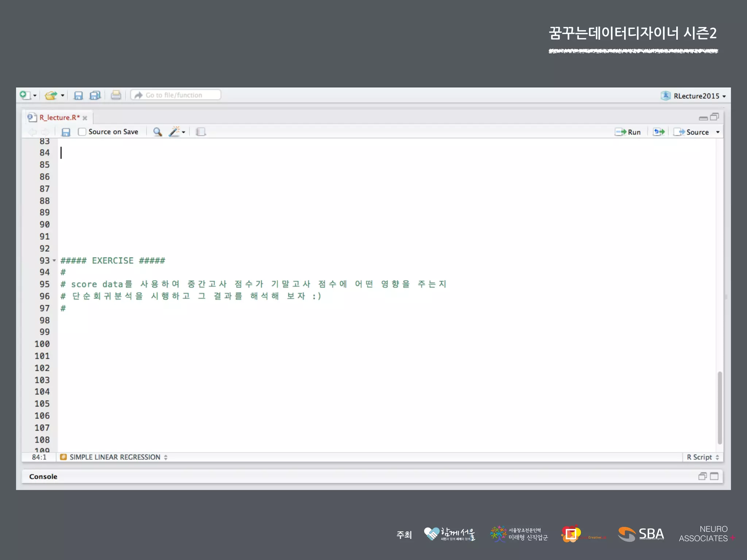Close the R_lecture.R tab
The width and height of the screenshot is (747, 560).
(85, 118)
